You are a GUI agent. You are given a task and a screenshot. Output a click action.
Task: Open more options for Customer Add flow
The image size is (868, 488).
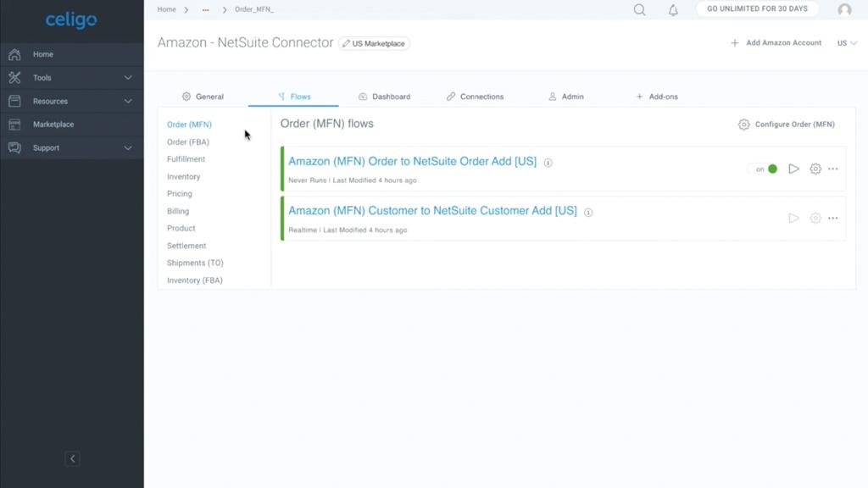coord(833,218)
